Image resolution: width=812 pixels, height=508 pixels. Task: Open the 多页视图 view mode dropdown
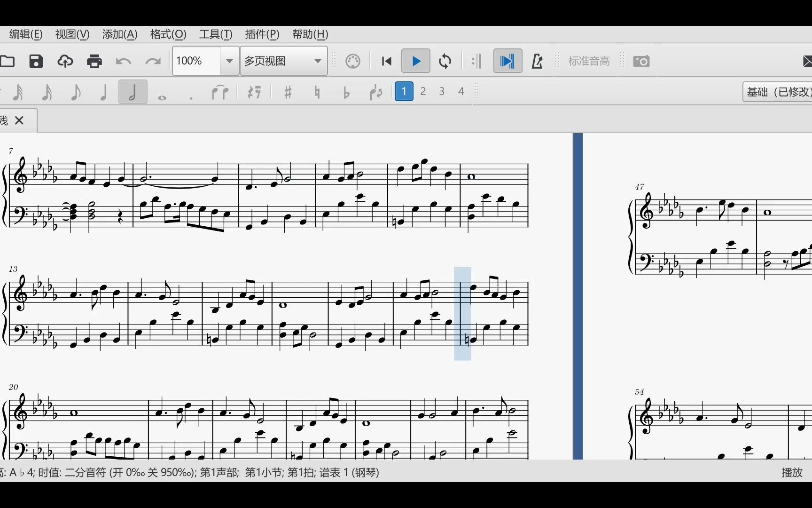coord(283,61)
